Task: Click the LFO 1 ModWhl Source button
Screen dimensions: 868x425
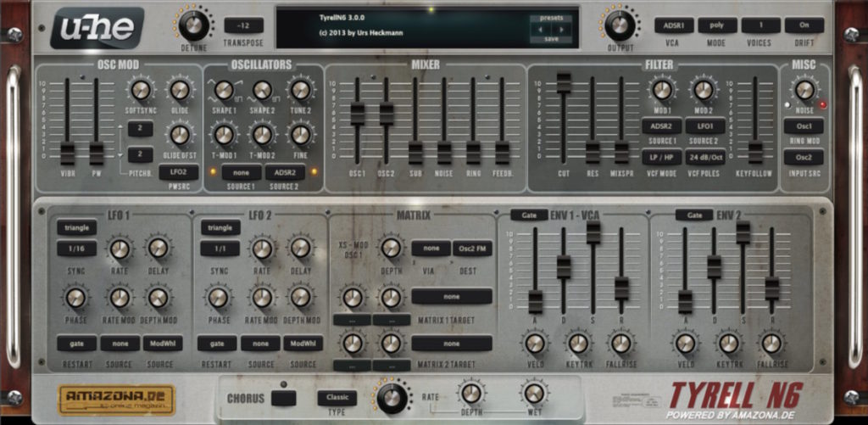Action: tap(163, 344)
